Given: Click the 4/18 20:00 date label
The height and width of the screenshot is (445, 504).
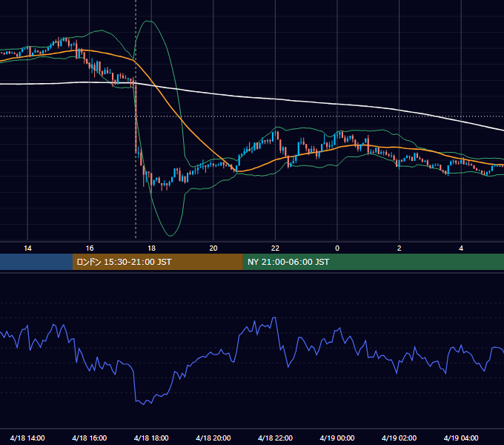Looking at the screenshot, I should [x=213, y=438].
